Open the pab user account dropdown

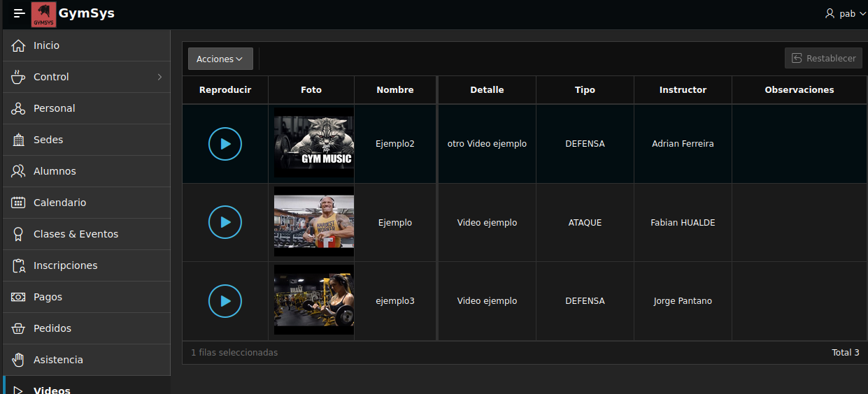coord(846,13)
